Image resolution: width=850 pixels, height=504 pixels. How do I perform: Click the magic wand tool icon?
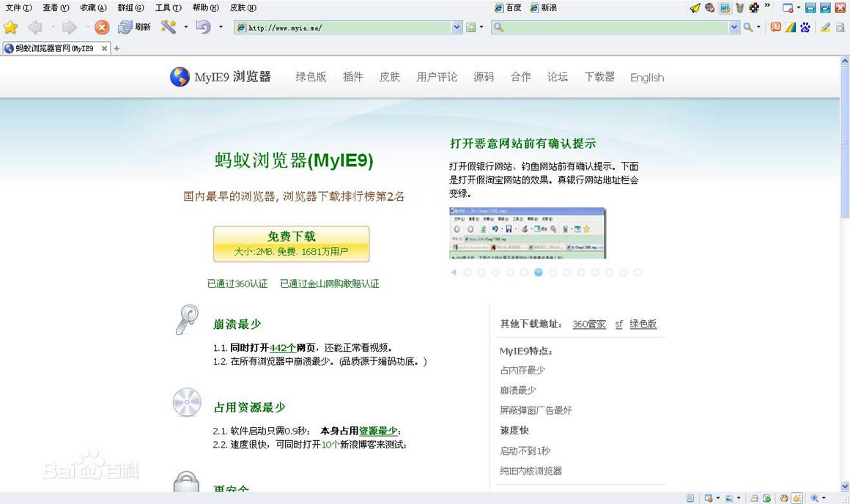point(168,27)
